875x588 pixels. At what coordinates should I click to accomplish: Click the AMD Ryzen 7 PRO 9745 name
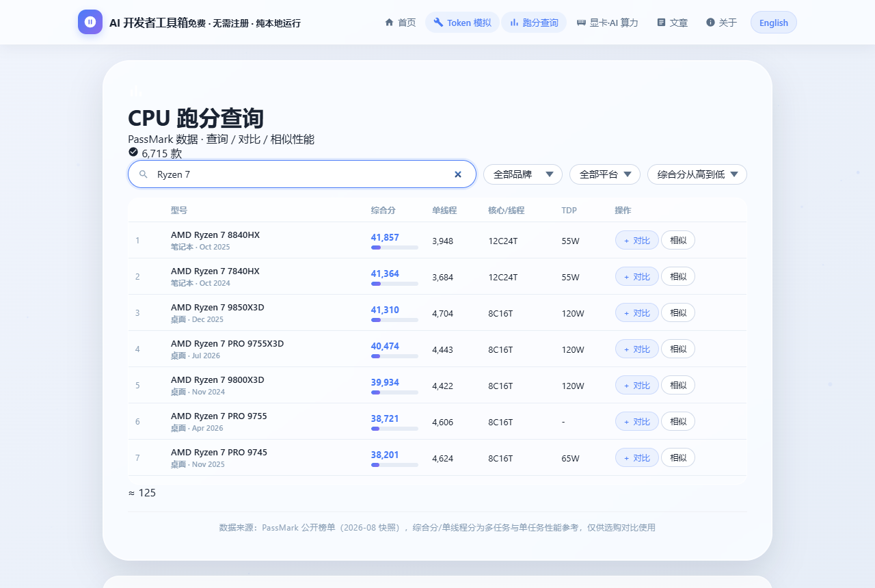[219, 452]
